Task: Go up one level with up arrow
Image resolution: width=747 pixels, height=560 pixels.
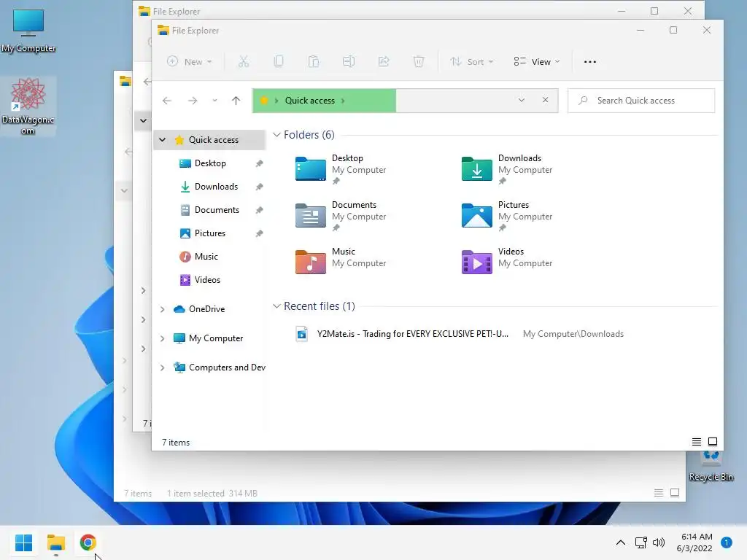Action: (x=236, y=101)
